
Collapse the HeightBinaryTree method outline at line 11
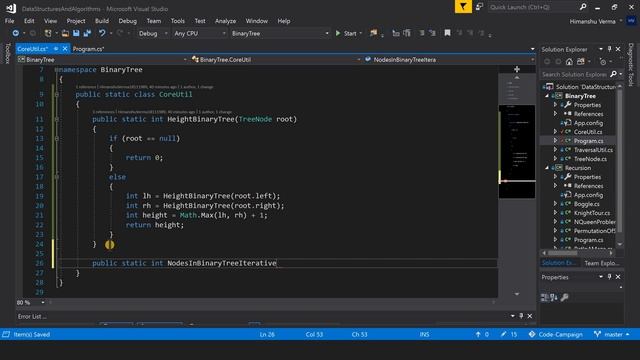click(57, 119)
